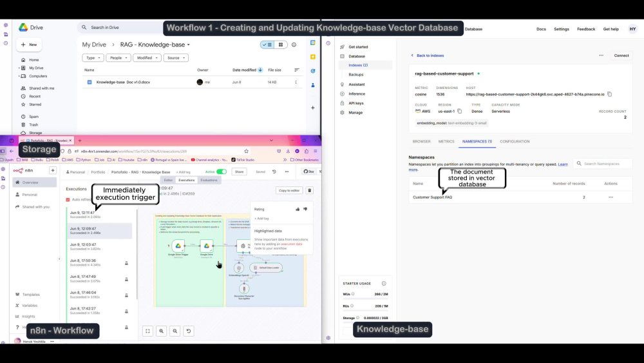644x363 pixels.
Task: Switch to Executions tab in n8n
Action: point(187,180)
